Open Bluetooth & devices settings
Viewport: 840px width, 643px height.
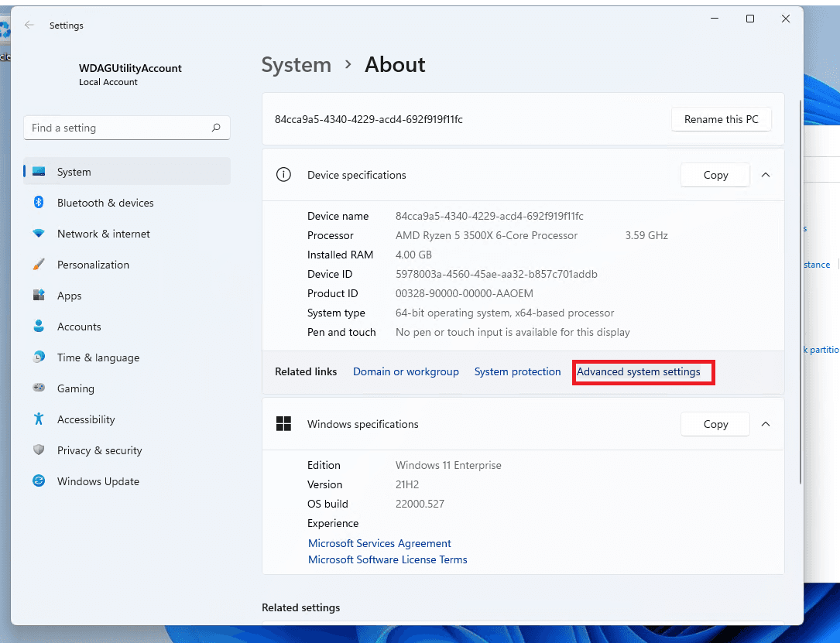[x=127, y=203]
